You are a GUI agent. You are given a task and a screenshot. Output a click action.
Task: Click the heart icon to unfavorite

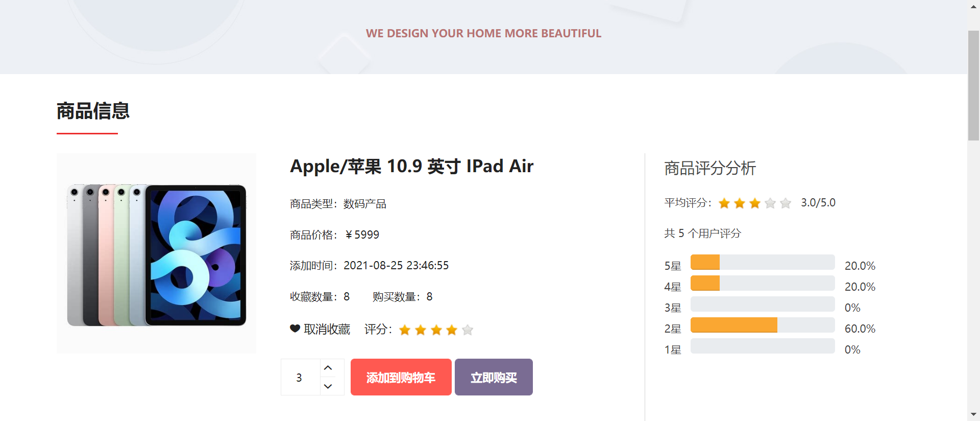tap(295, 329)
